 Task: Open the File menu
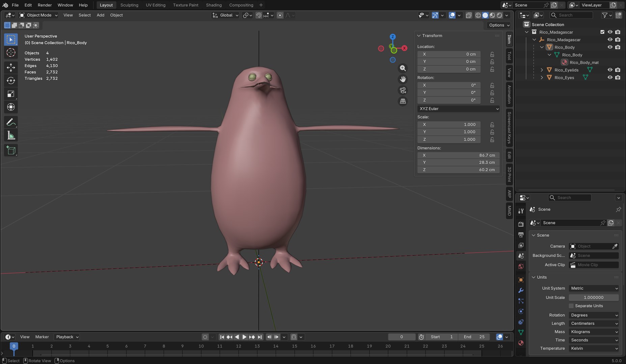[x=15, y=5]
